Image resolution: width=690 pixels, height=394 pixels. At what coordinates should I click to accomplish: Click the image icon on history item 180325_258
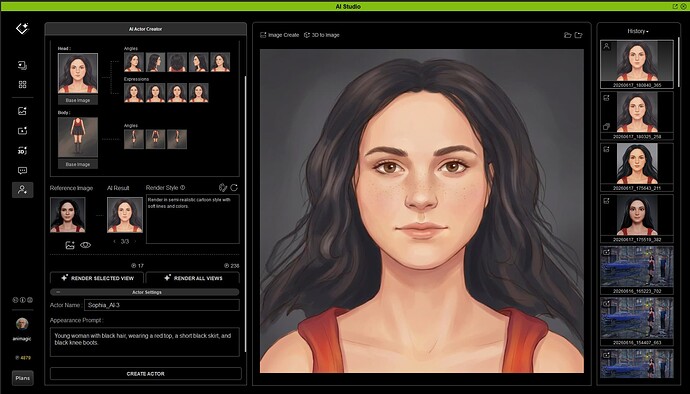pos(606,98)
